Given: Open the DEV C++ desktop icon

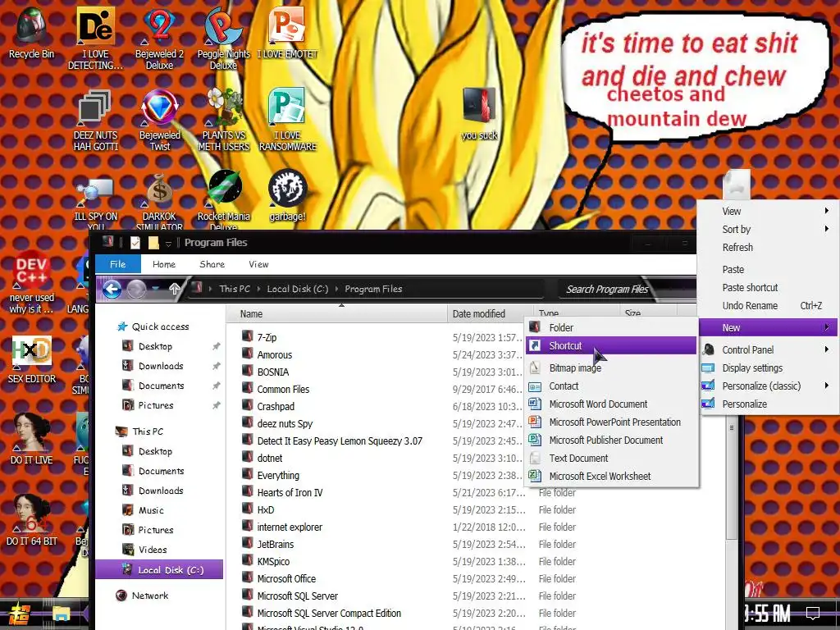Looking at the screenshot, I should (x=31, y=282).
